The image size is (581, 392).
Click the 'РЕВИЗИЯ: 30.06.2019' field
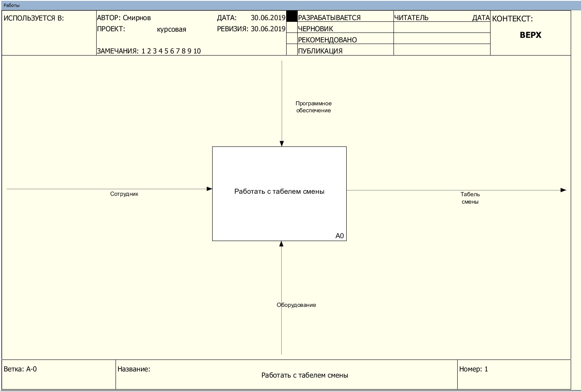[x=251, y=29]
